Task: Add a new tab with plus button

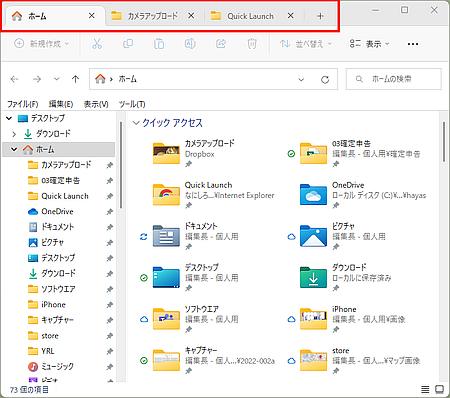Action: coord(320,16)
